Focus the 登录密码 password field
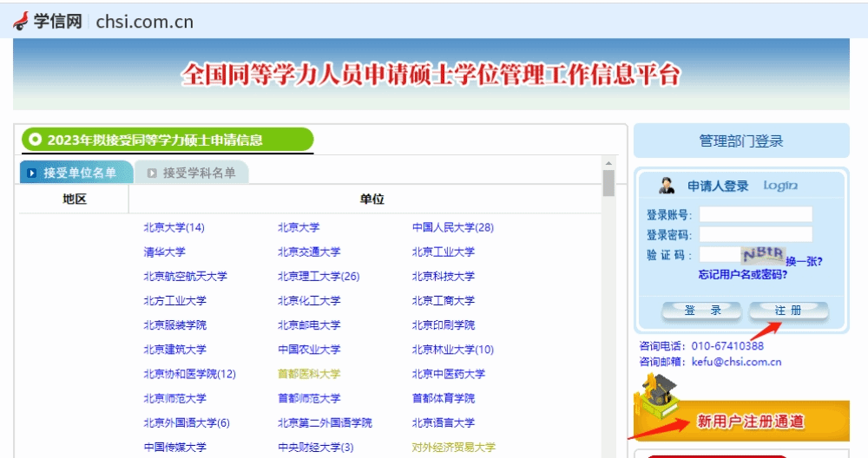 [755, 234]
